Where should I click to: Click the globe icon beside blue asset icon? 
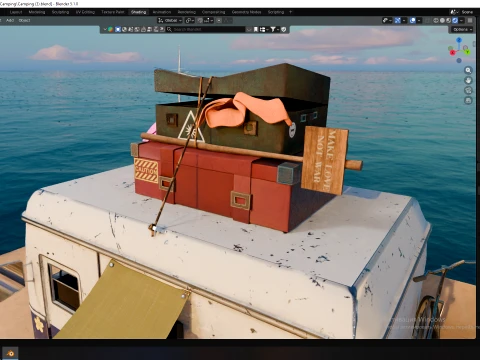[x=124, y=29]
